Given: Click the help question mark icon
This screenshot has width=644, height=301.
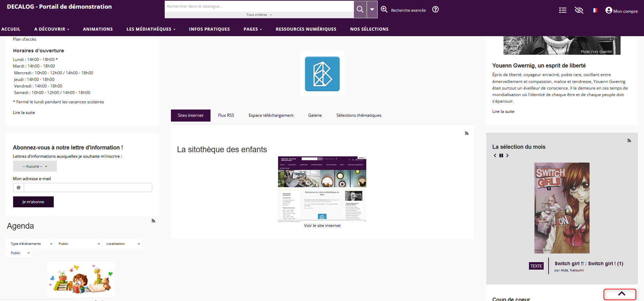Looking at the screenshot, I should point(436,10).
